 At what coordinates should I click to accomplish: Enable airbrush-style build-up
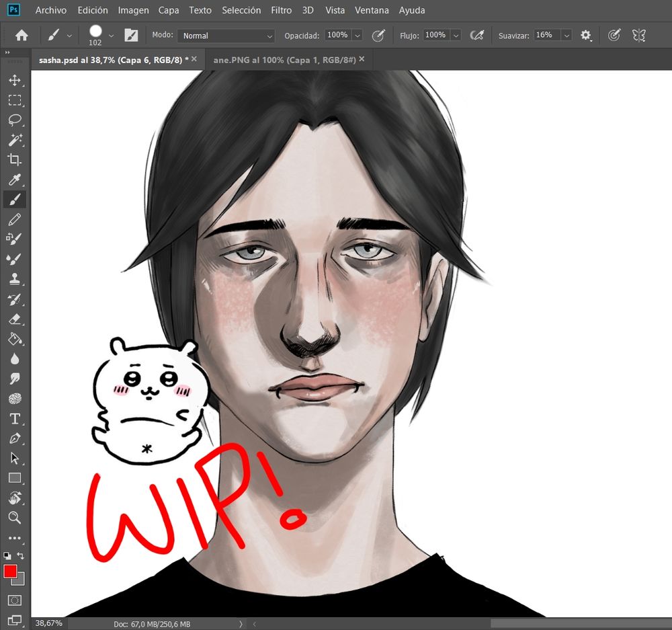click(476, 35)
